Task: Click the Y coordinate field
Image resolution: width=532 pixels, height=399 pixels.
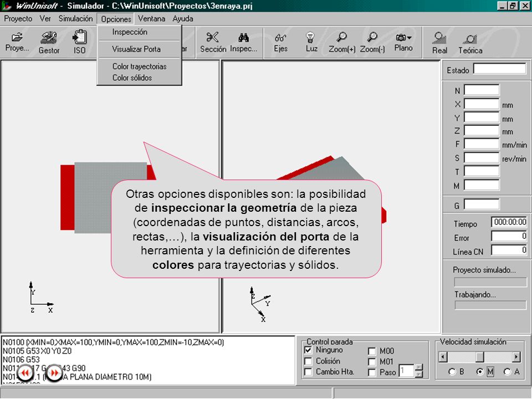Action: (x=482, y=117)
